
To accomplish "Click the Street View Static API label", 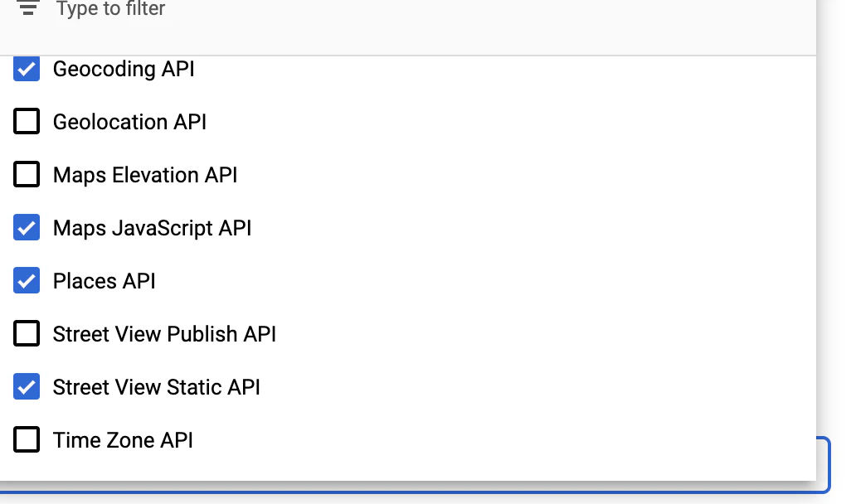I will click(x=156, y=387).
